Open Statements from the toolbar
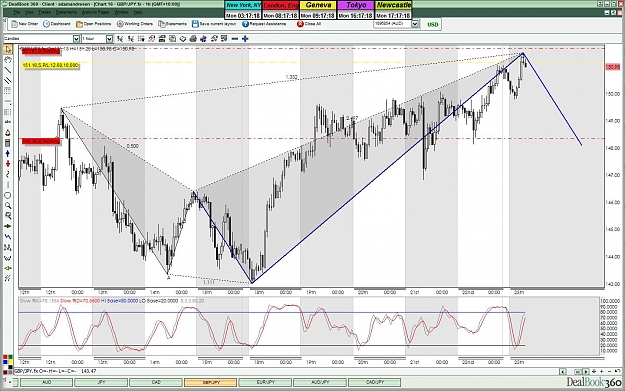 [x=172, y=24]
